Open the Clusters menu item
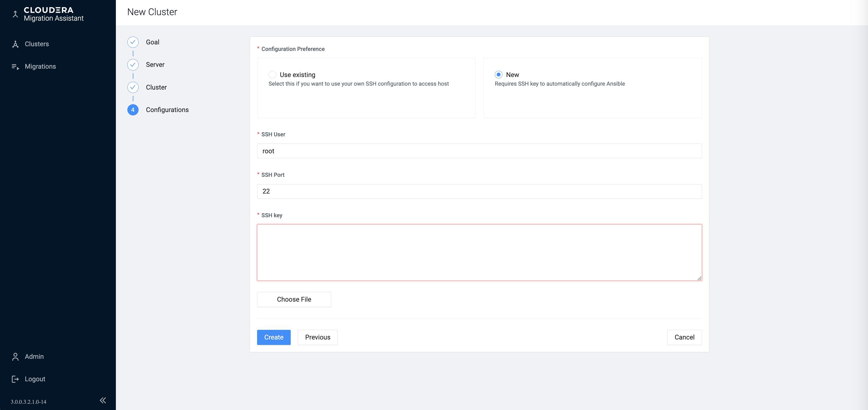Screen dimensions: 868x410 click(x=37, y=44)
